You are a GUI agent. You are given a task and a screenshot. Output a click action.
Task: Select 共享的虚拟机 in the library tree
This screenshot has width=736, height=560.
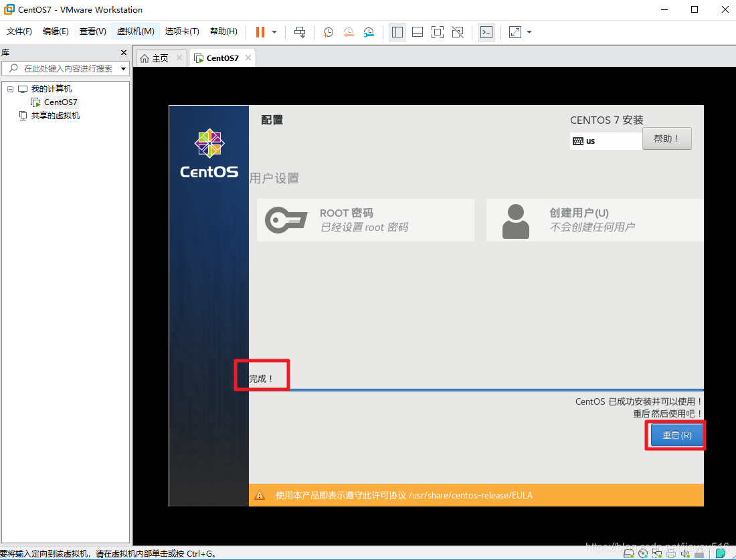point(56,116)
